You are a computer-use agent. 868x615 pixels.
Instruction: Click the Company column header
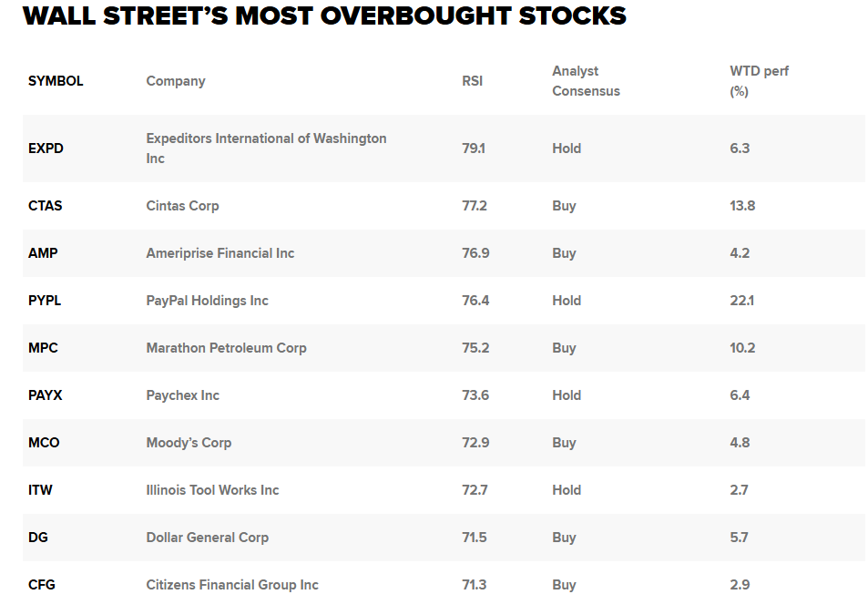point(176,81)
